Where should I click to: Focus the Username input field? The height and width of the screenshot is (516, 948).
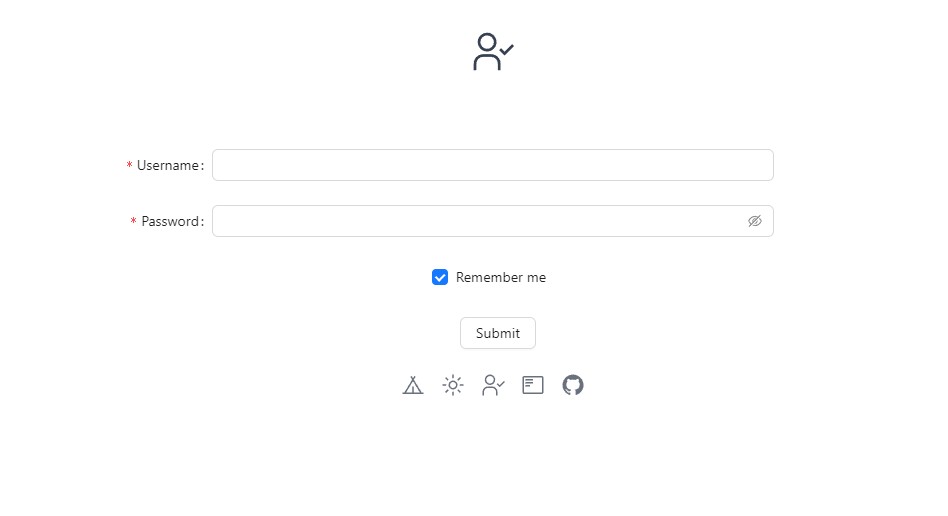pos(492,165)
